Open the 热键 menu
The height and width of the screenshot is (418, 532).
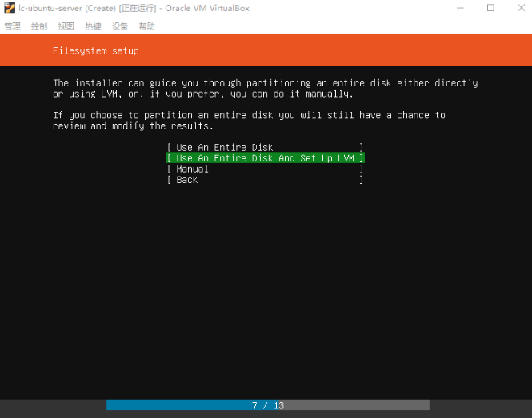[x=93, y=26]
